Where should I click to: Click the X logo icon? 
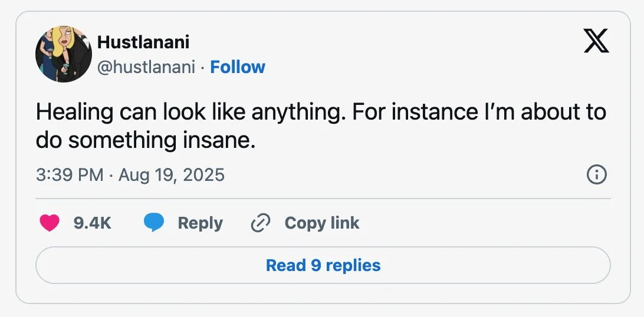[x=596, y=41]
